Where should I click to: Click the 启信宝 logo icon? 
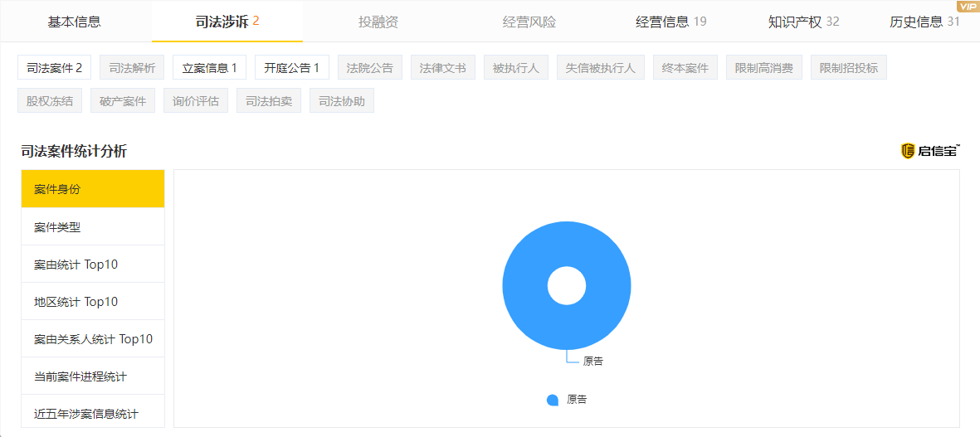tap(908, 151)
